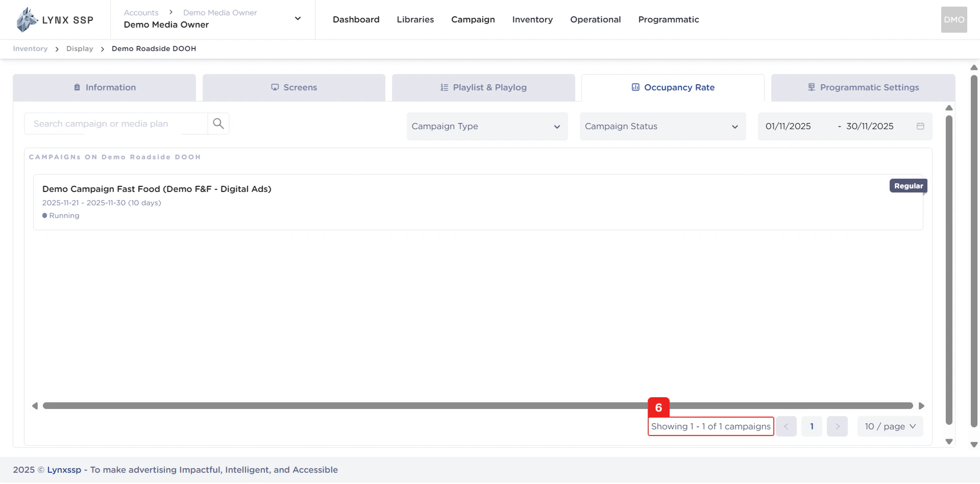
Task: Open the Lynxssp footer link
Action: point(64,470)
